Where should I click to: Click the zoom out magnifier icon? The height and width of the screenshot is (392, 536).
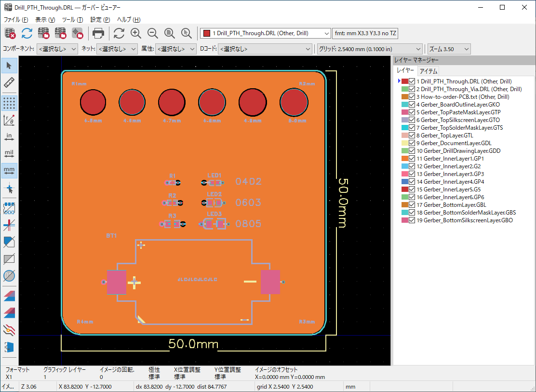pyautogui.click(x=153, y=33)
